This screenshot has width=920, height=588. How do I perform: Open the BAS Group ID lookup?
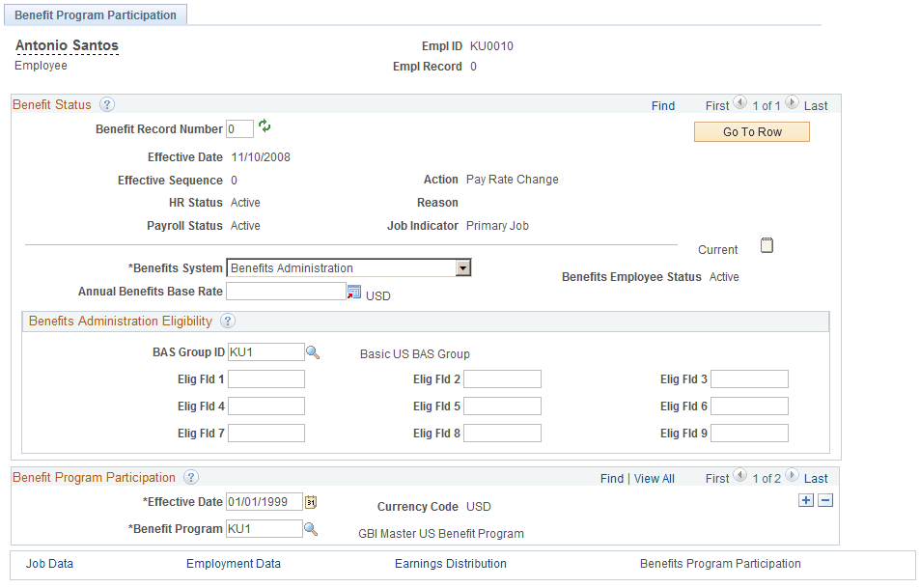coord(312,353)
